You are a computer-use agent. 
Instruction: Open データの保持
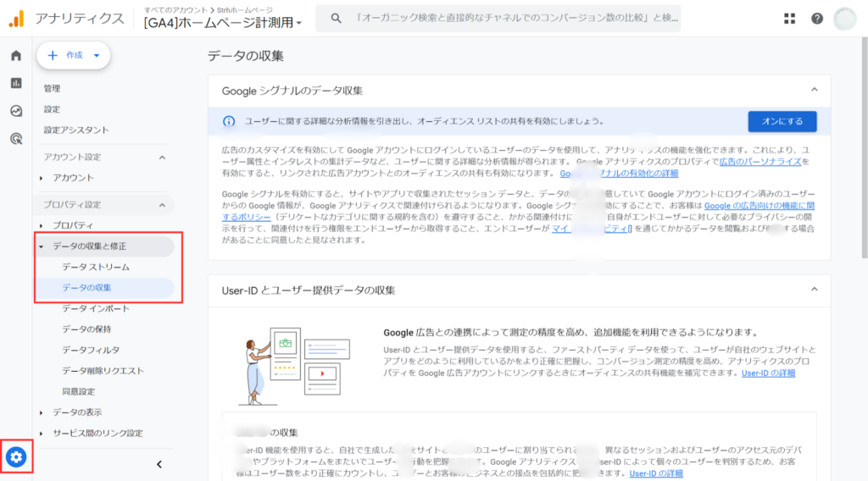(86, 329)
